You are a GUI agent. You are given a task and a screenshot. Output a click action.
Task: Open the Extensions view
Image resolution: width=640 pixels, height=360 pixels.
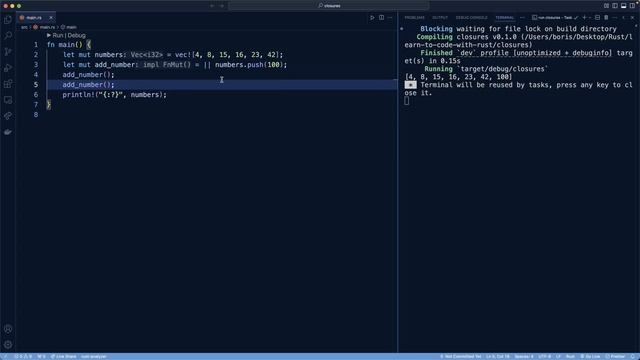(8, 84)
